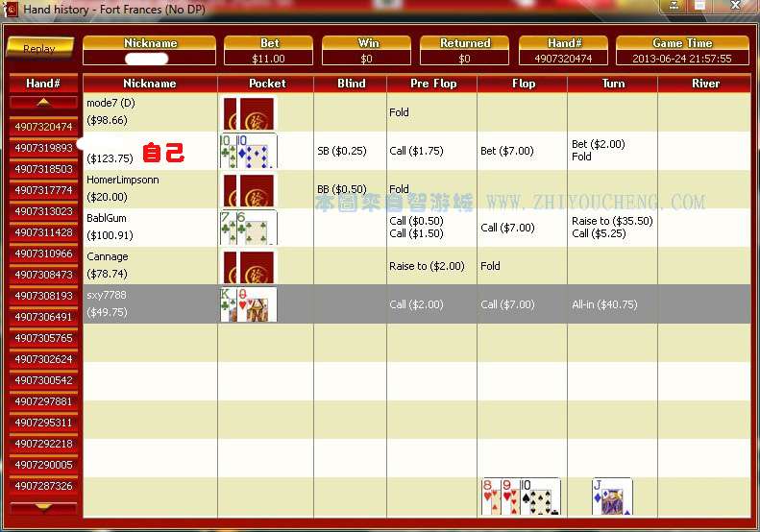
Task: Click the Jack turn card
Action: (612, 497)
